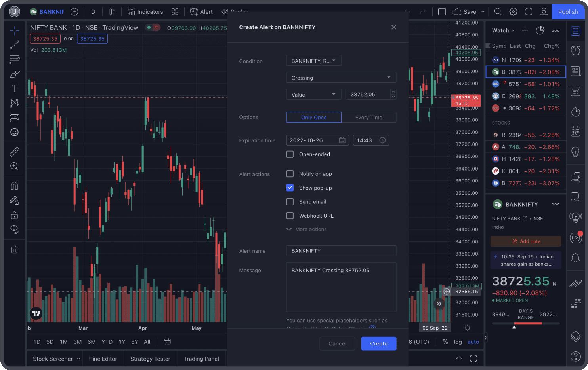Screen dimensions: 588x370
Task: Click the Create alert button
Action: tap(379, 343)
